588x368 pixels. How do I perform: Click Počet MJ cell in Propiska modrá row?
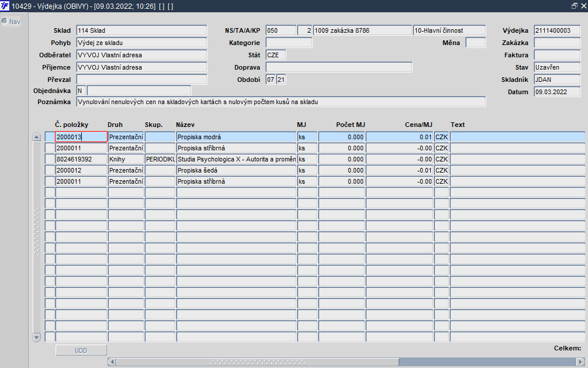(341, 137)
